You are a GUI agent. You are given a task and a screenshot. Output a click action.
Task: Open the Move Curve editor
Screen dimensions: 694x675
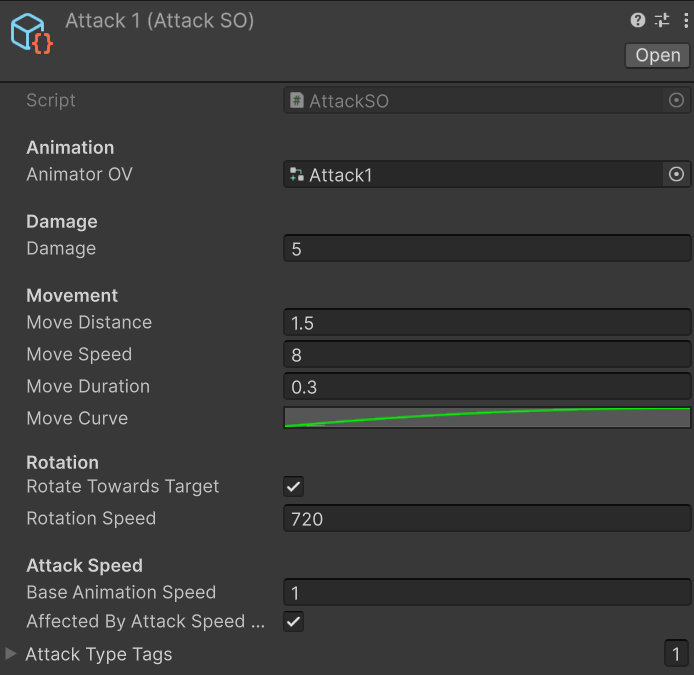[x=487, y=418]
